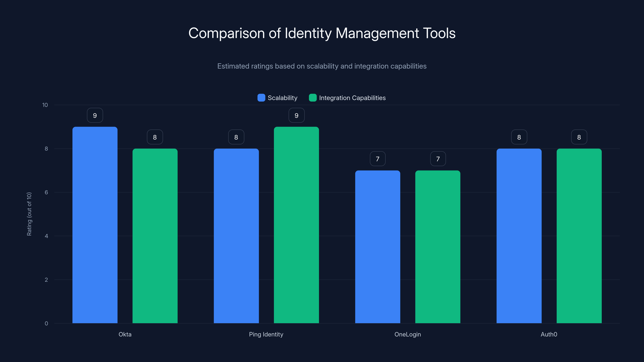The image size is (644, 362).
Task: Select Auth0's green Integration bar
Action: tap(579, 236)
